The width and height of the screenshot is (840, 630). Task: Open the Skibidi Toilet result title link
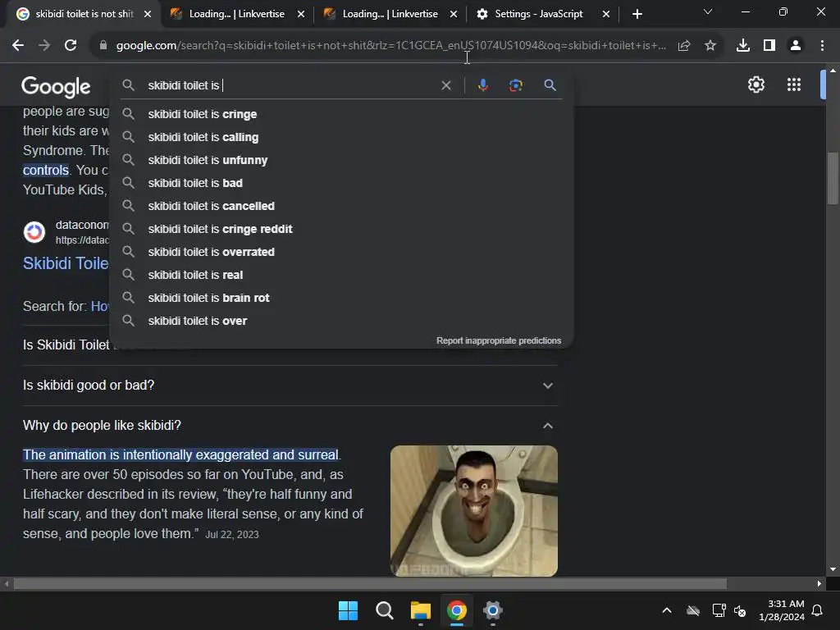66,263
